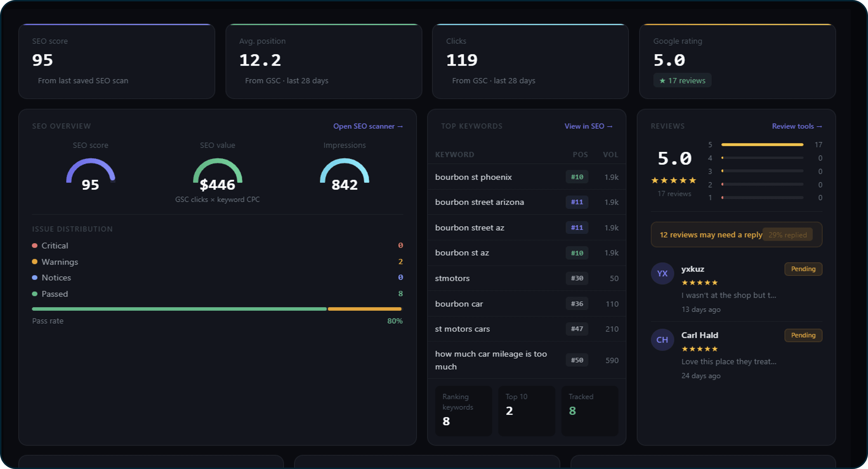This screenshot has width=868, height=469.
Task: Click the Pending badge on yxkuz's review
Action: point(803,269)
